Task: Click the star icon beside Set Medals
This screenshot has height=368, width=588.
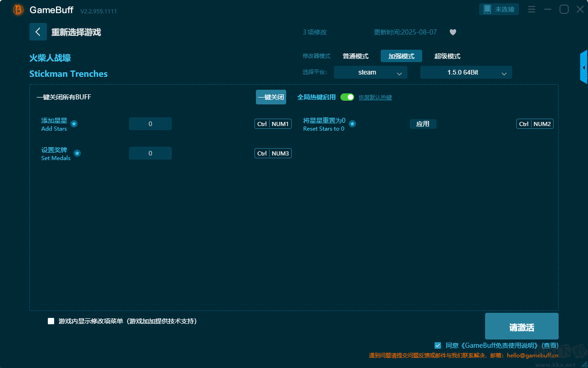Action: (77, 153)
